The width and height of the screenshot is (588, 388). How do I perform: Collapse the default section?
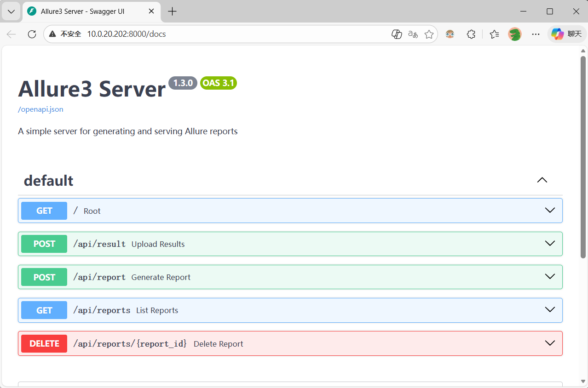pyautogui.click(x=542, y=180)
